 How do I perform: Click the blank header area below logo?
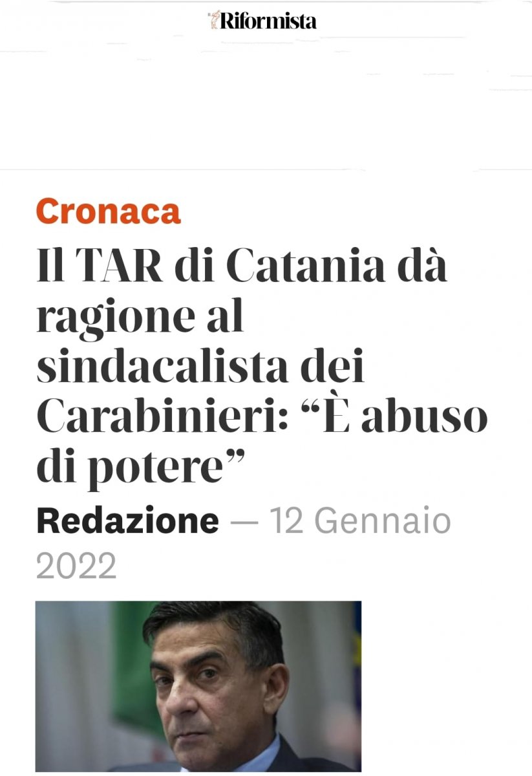[266, 103]
